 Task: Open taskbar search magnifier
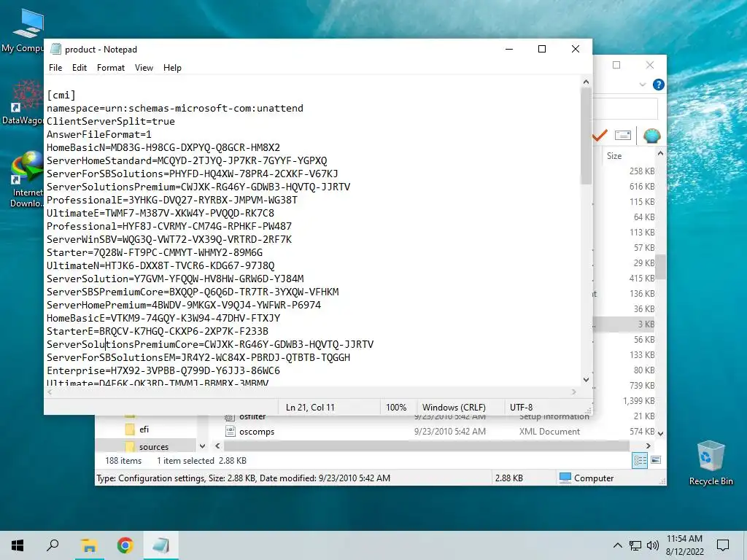(x=53, y=545)
